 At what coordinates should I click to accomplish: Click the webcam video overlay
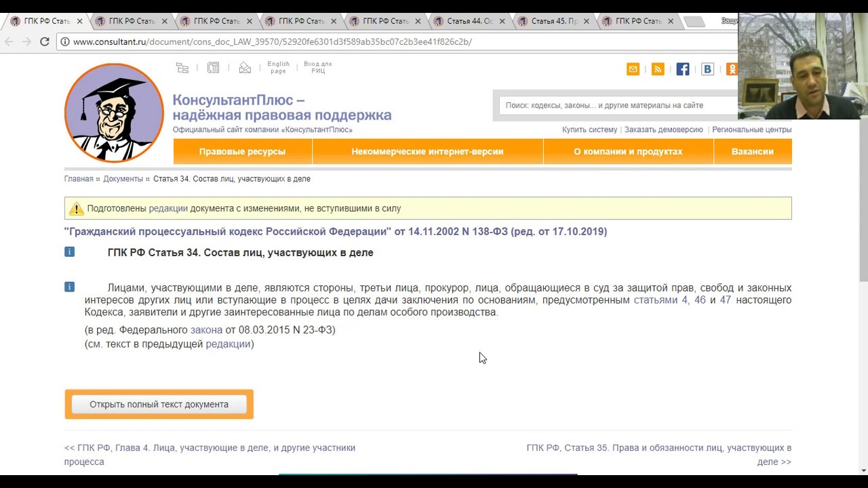(x=803, y=66)
